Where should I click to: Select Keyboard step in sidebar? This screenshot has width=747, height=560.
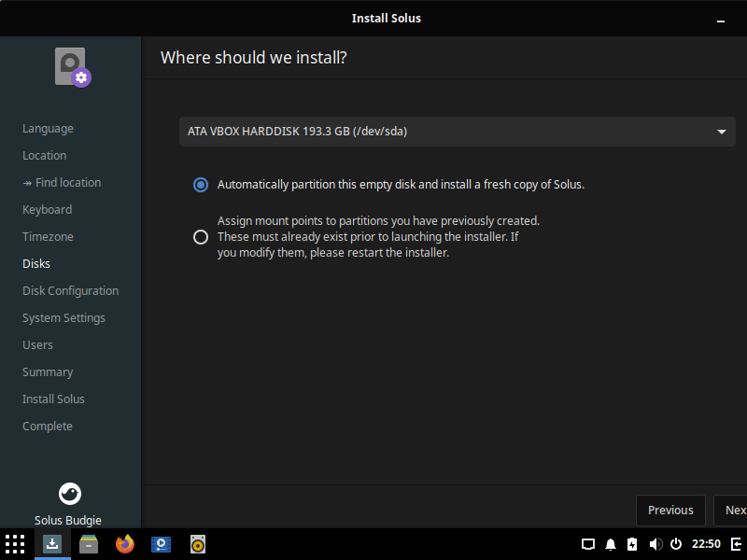click(48, 209)
